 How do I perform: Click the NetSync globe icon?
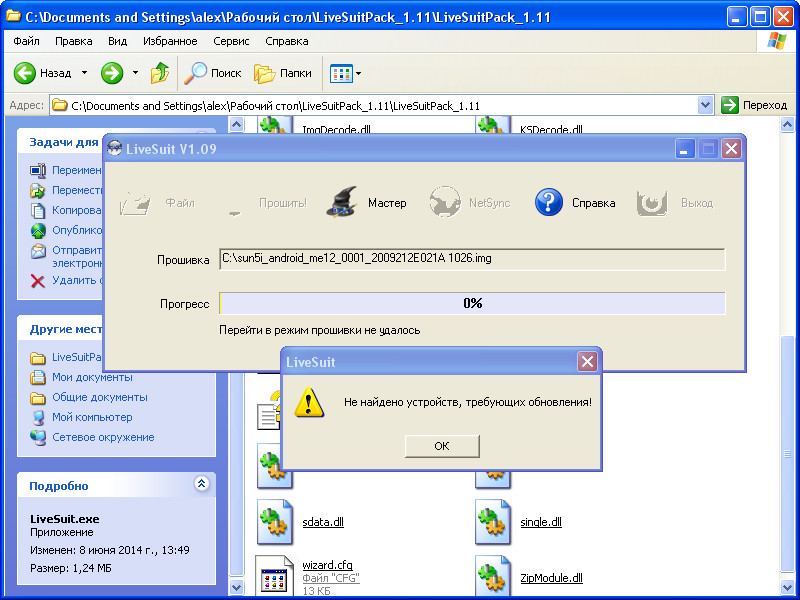(x=445, y=202)
